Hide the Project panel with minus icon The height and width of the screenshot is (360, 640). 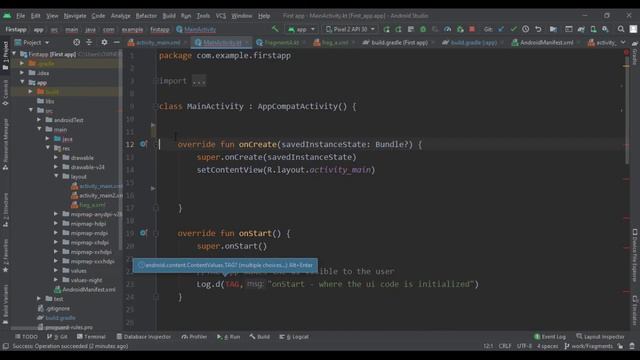(x=117, y=42)
